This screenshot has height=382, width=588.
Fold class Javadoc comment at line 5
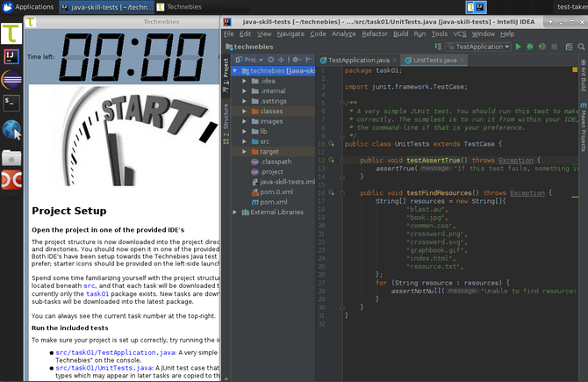(342, 103)
